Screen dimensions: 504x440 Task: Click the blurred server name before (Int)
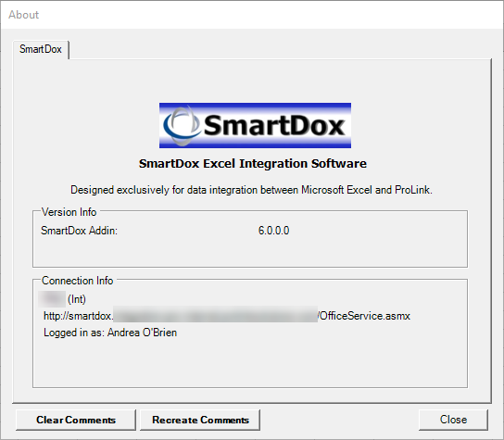(x=52, y=299)
